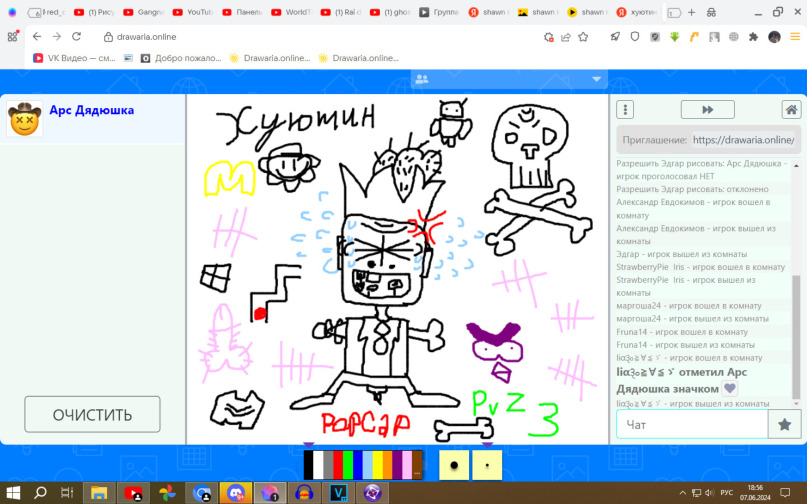Open first Drawaria.online bookmark
Image resolution: width=807 pixels, height=504 pixels.
pyautogui.click(x=270, y=58)
